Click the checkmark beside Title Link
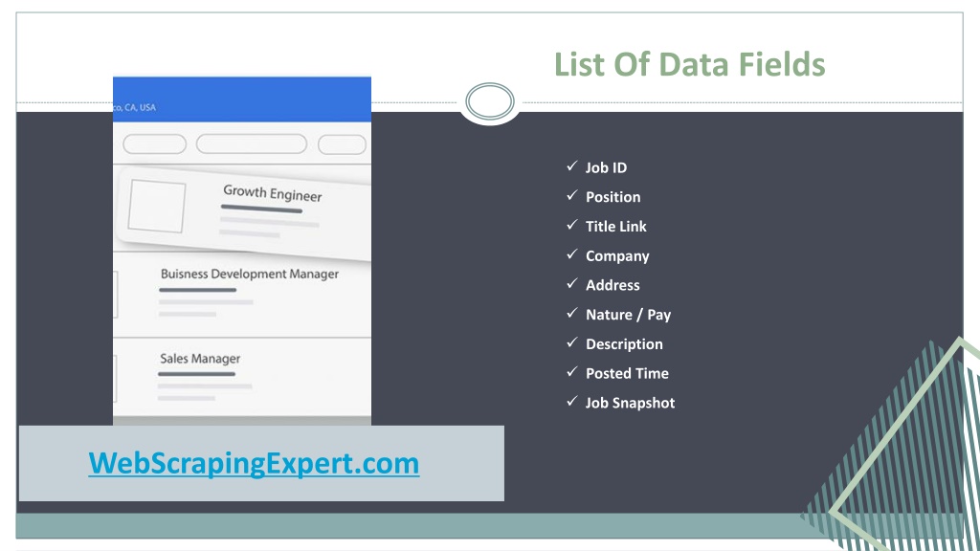980x551 pixels. pos(572,225)
